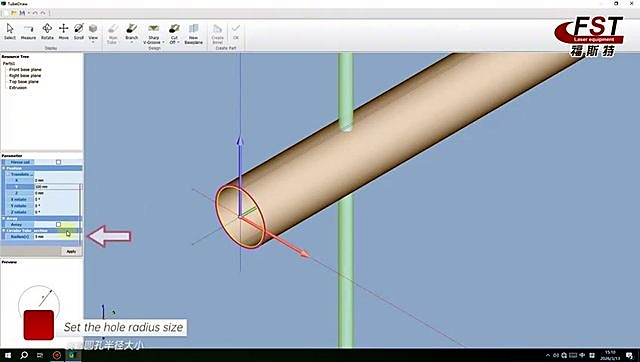The height and width of the screenshot is (362, 640).
Task: Toggle the Pierce out checkbox
Action: coord(58,162)
